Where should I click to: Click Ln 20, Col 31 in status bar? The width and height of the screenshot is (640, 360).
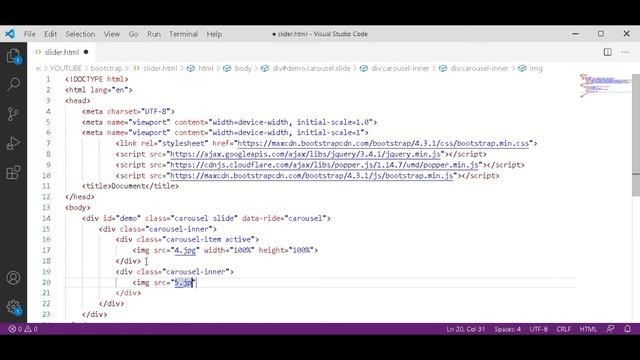pyautogui.click(x=466, y=329)
